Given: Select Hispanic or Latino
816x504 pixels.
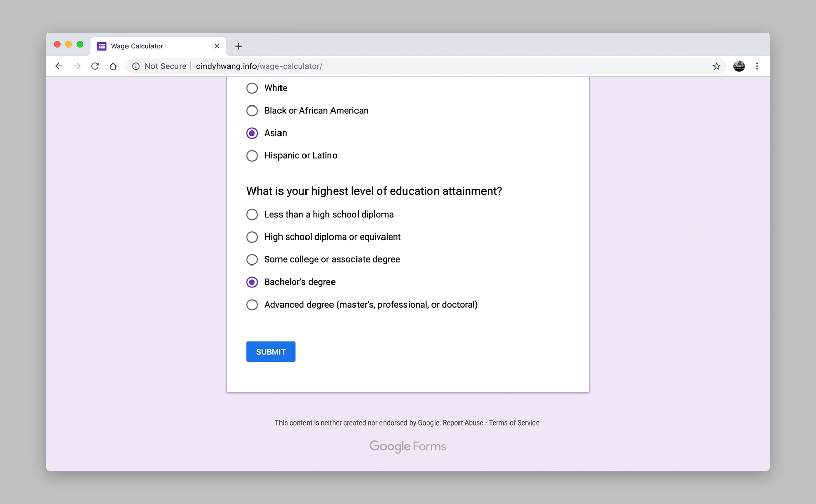Looking at the screenshot, I should [x=252, y=155].
